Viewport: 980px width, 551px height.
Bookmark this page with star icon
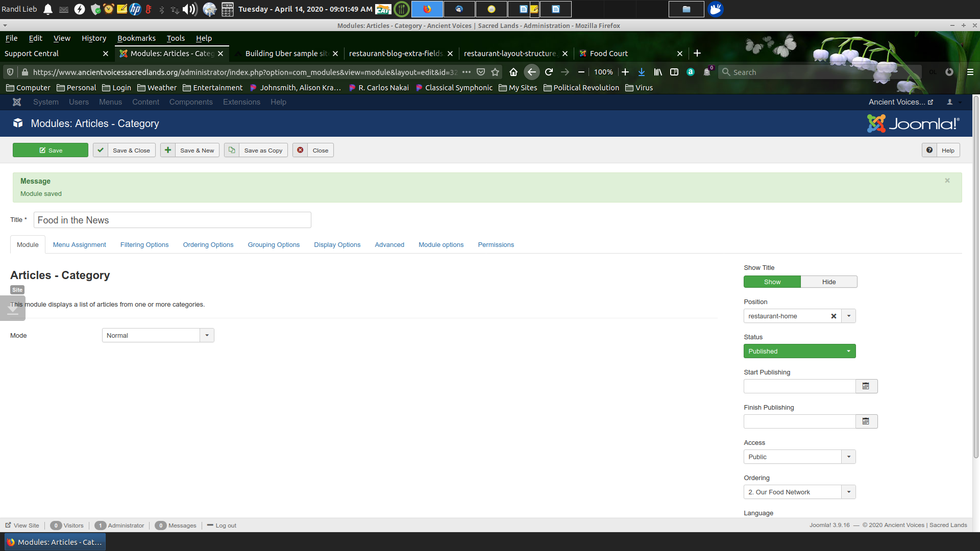tap(495, 72)
